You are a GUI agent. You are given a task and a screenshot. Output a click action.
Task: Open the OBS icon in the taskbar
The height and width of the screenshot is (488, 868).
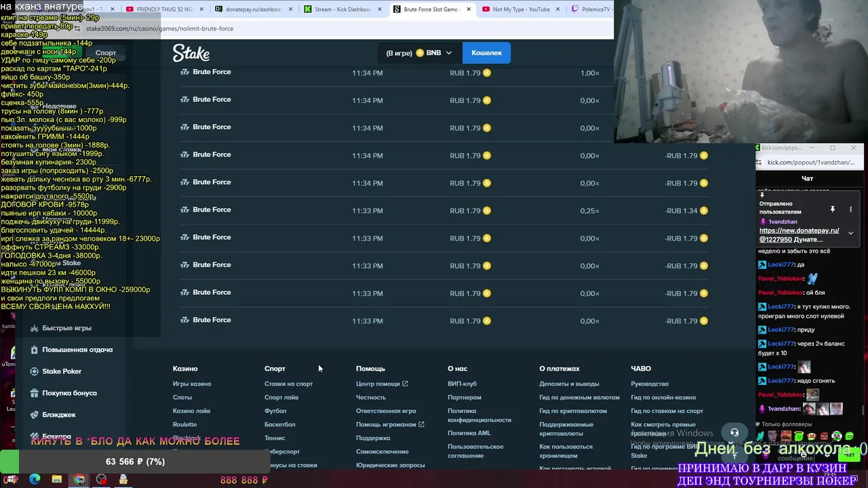(102, 479)
